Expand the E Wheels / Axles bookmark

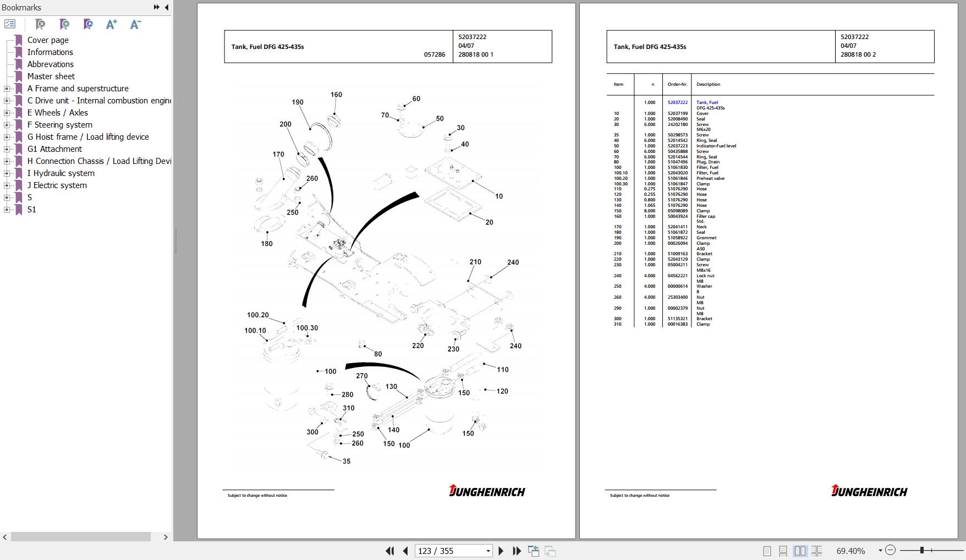click(x=7, y=113)
